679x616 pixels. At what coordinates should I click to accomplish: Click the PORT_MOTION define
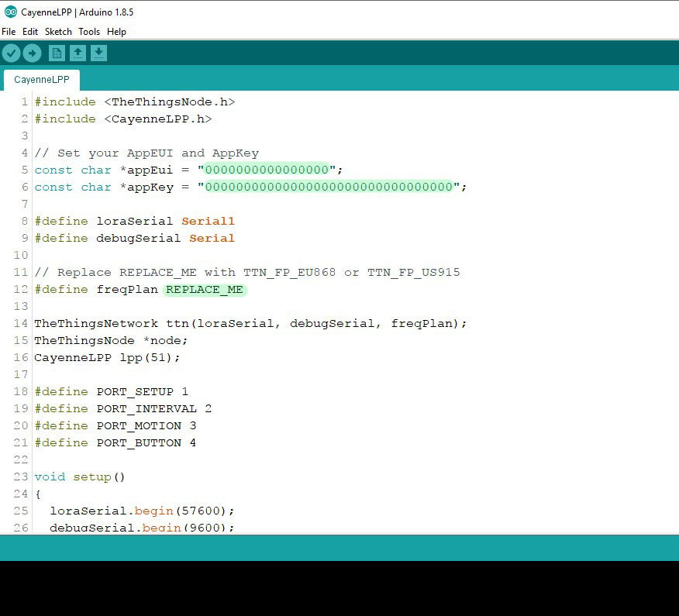click(115, 426)
